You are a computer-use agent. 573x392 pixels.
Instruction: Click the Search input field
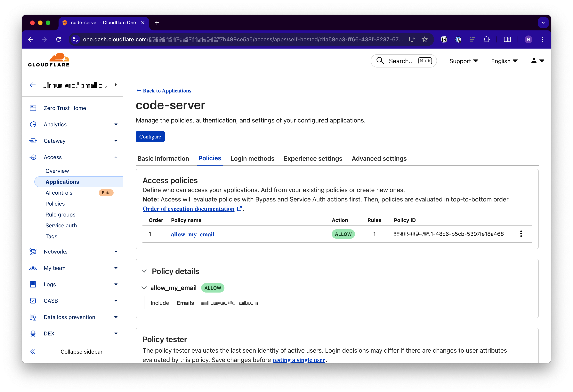tap(401, 61)
